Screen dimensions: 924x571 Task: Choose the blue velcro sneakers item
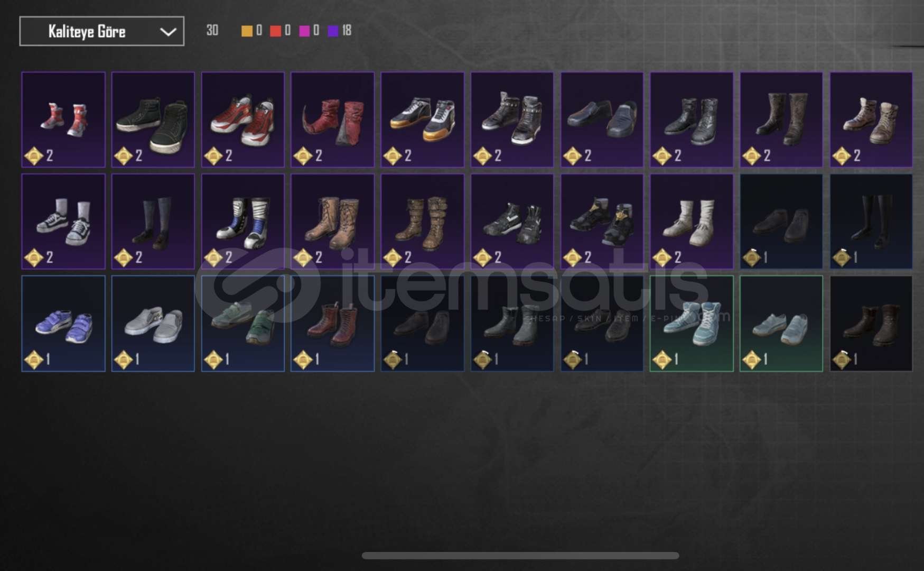click(63, 324)
